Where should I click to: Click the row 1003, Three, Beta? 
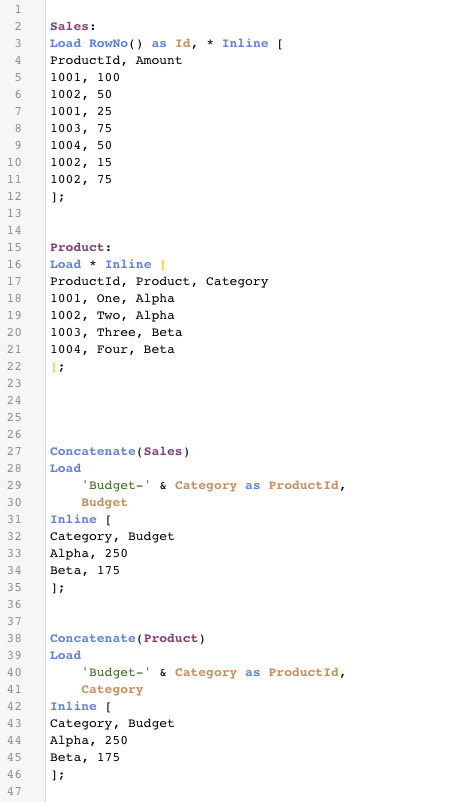point(116,332)
